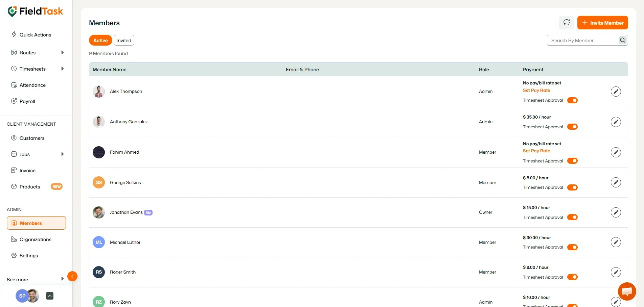Toggle Timesheet Approval for Roger Smith
The image size is (644, 307).
click(572, 277)
